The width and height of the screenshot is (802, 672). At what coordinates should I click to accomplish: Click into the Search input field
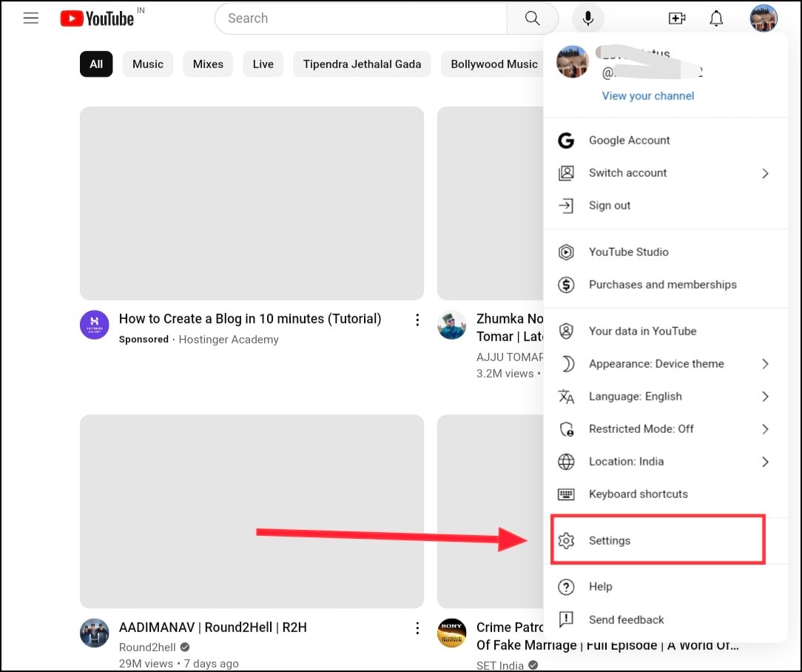tap(360, 19)
